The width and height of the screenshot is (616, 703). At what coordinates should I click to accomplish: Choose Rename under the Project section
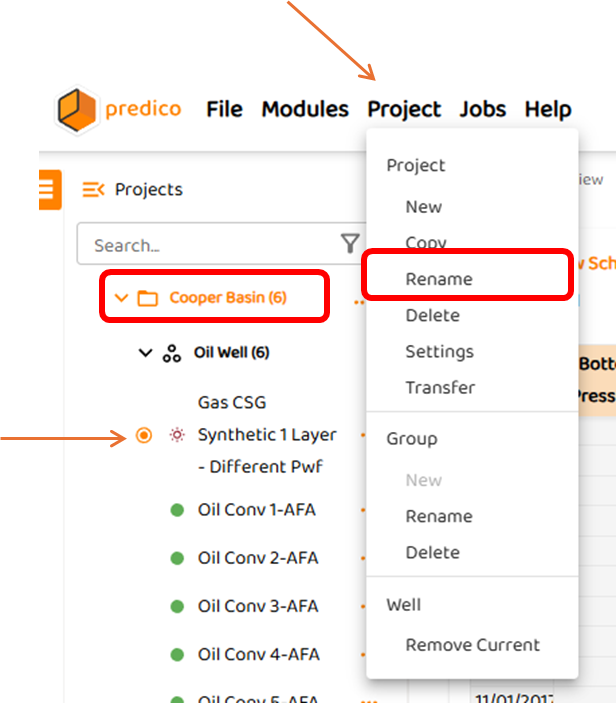438,279
